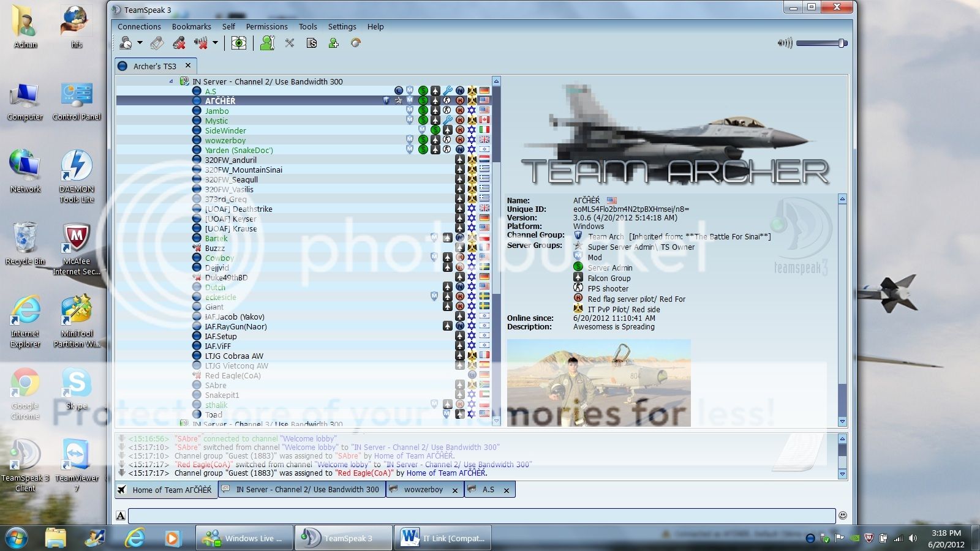This screenshot has height=551, width=980.
Task: Click the chat message input field
Action: 481,515
